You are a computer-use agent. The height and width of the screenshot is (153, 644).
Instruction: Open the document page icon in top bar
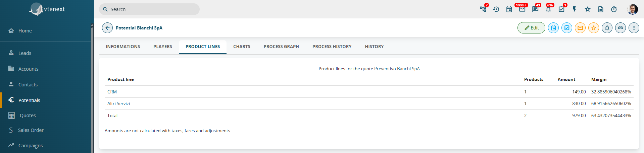(x=601, y=9)
